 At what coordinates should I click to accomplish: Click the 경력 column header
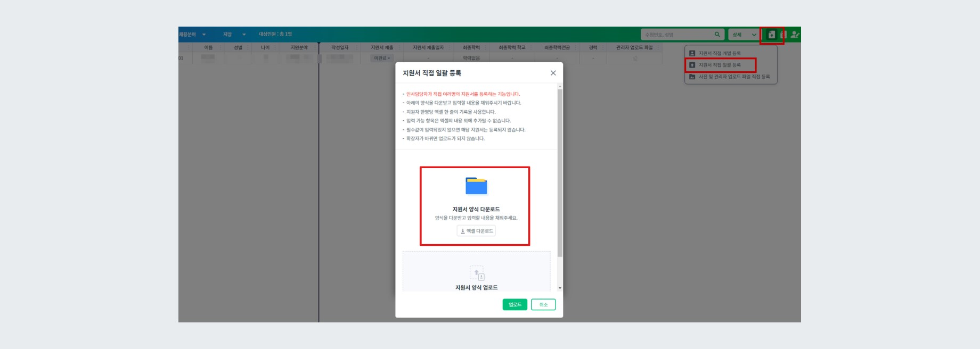click(x=593, y=47)
